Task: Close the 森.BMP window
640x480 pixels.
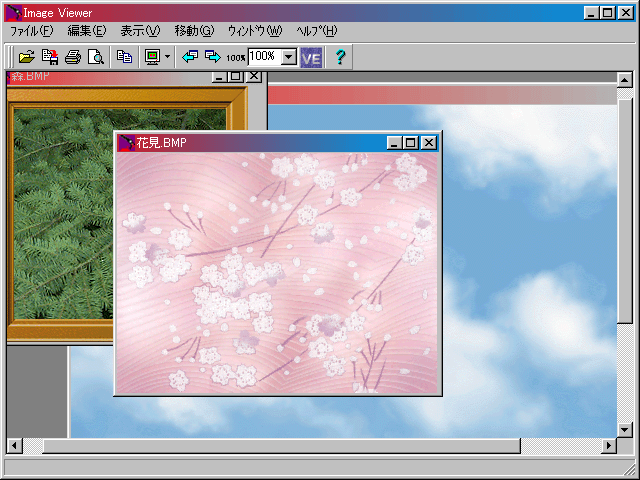Action: coord(254,77)
